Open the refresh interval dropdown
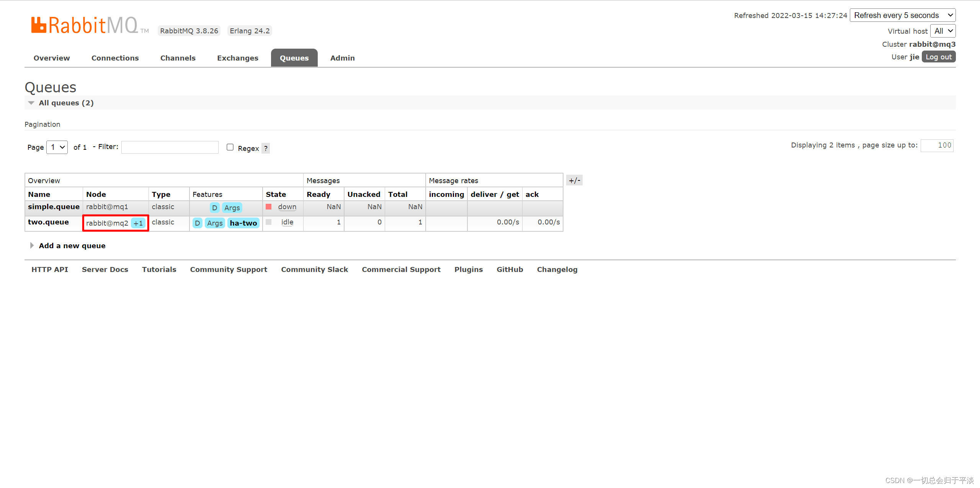The width and height of the screenshot is (980, 488). click(x=902, y=15)
